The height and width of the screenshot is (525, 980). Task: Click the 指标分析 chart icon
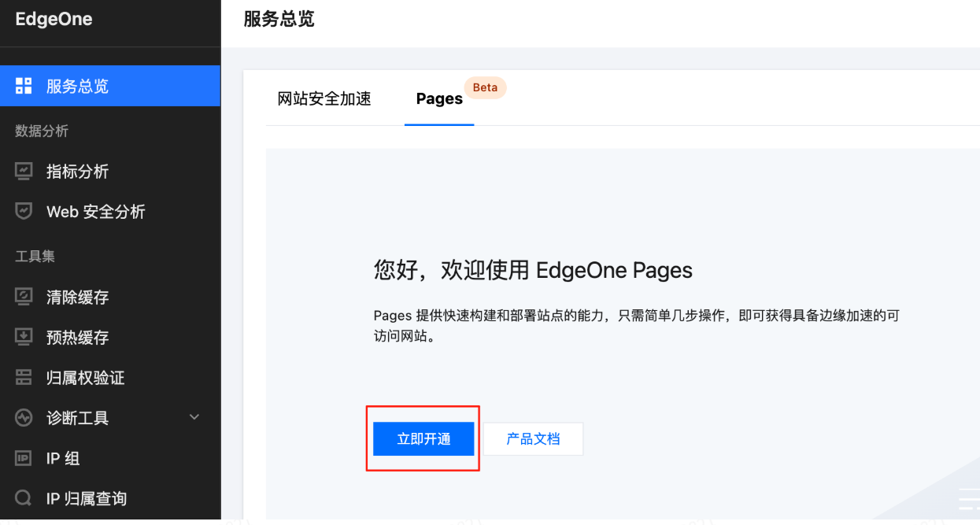pos(24,171)
